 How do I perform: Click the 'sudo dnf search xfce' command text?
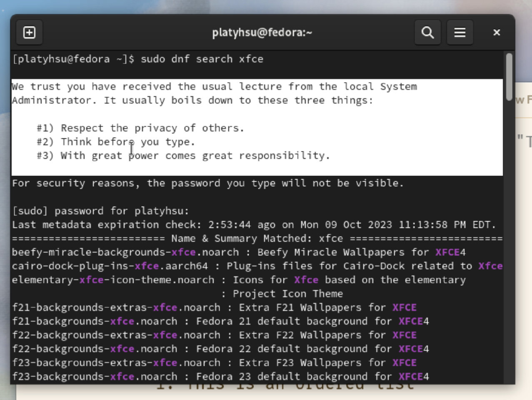point(202,59)
